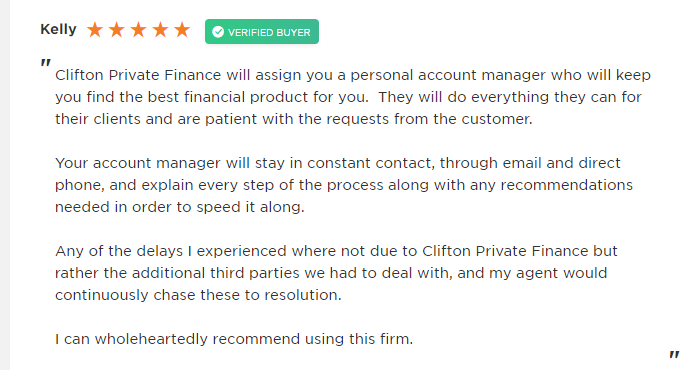Image resolution: width=692 pixels, height=370 pixels.
Task: Click the gray left margin strip
Action: tap(5, 185)
